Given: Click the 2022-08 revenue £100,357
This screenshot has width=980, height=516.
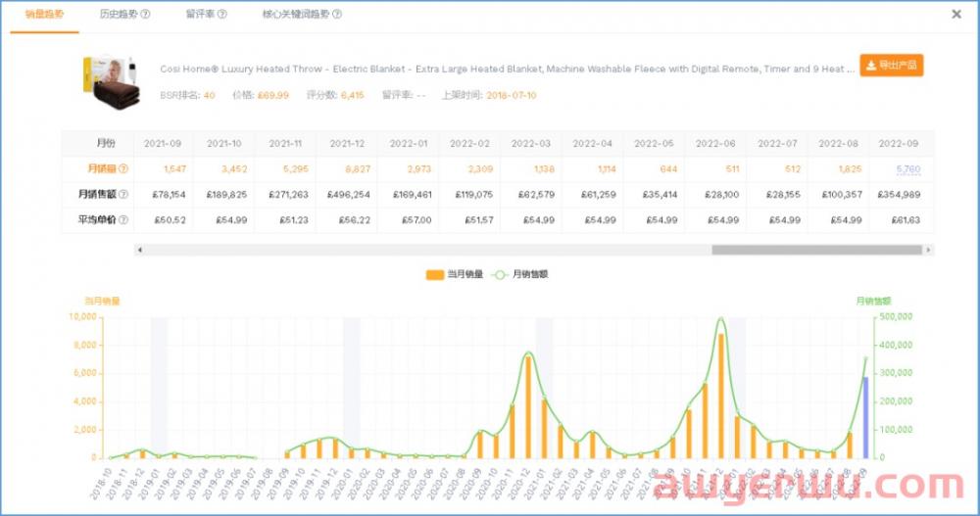Looking at the screenshot, I should click(x=842, y=194).
